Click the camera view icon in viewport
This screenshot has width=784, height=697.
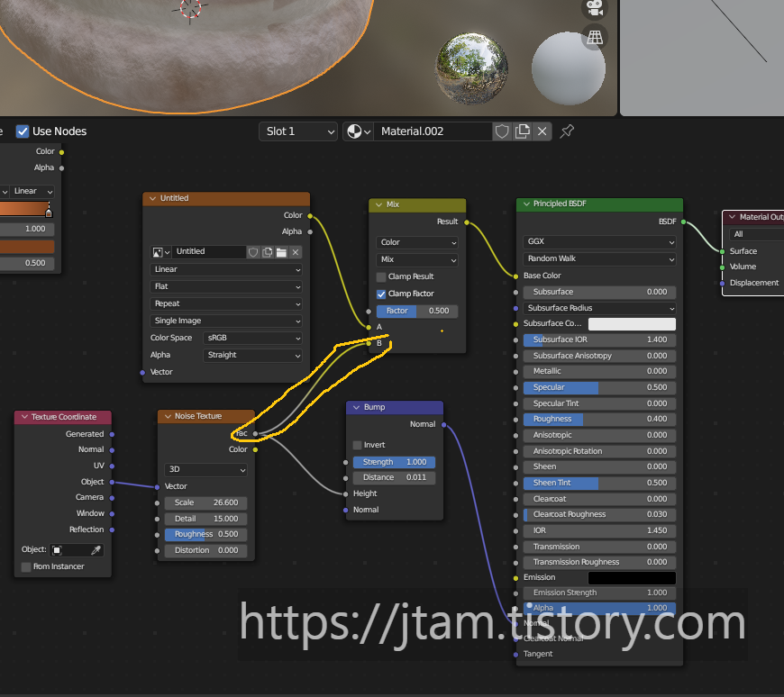[595, 8]
